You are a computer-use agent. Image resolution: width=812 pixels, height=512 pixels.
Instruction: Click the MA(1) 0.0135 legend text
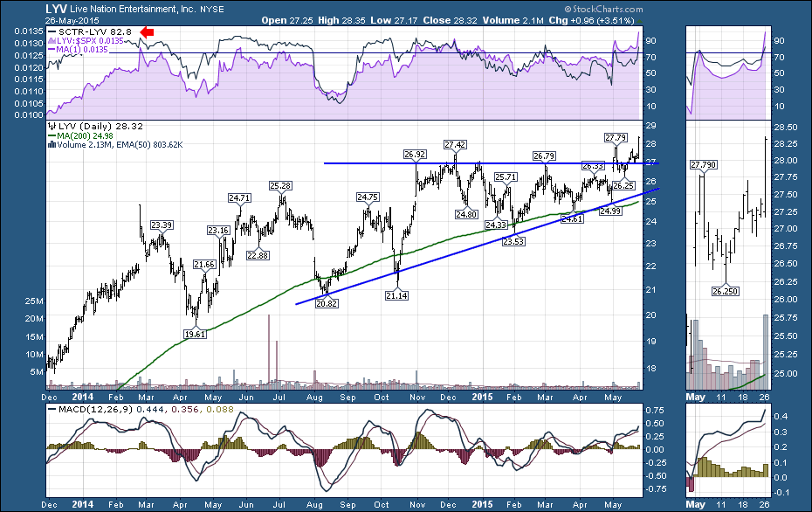tap(82, 50)
